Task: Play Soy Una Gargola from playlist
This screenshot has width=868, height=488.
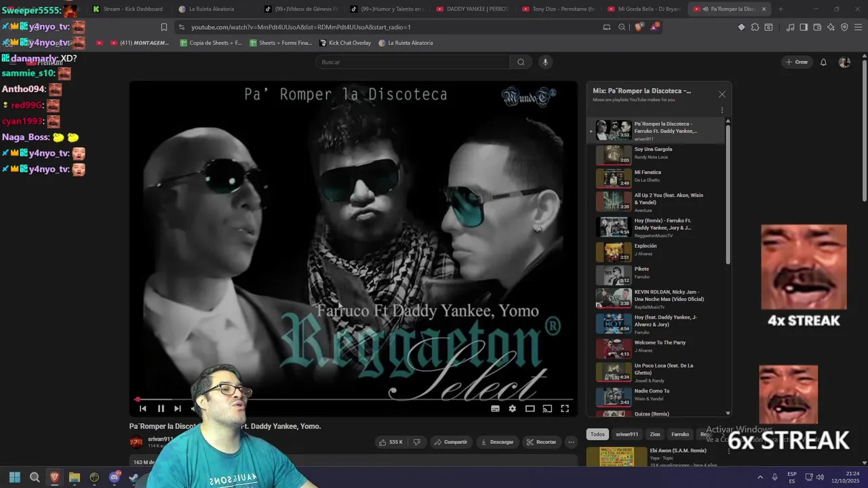Action: click(656, 155)
